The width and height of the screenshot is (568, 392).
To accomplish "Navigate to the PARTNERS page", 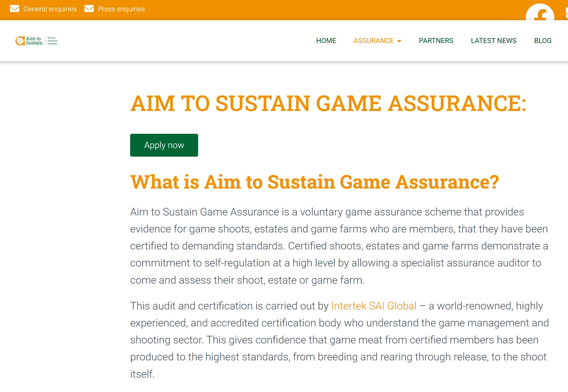I will coord(436,41).
